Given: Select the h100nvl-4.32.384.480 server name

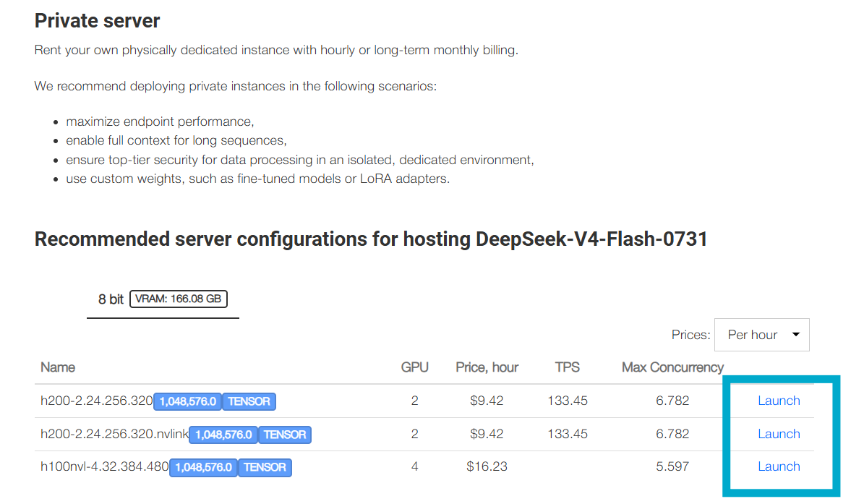Looking at the screenshot, I should pyautogui.click(x=105, y=466).
